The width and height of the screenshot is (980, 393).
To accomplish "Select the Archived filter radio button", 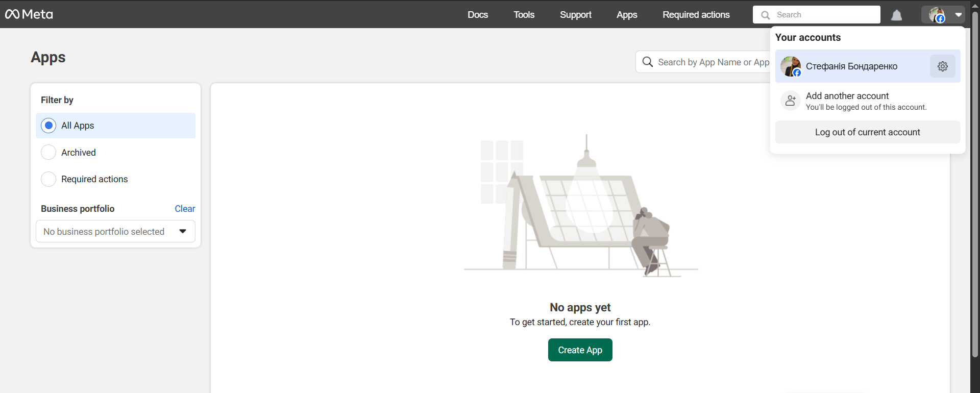I will coord(48,152).
